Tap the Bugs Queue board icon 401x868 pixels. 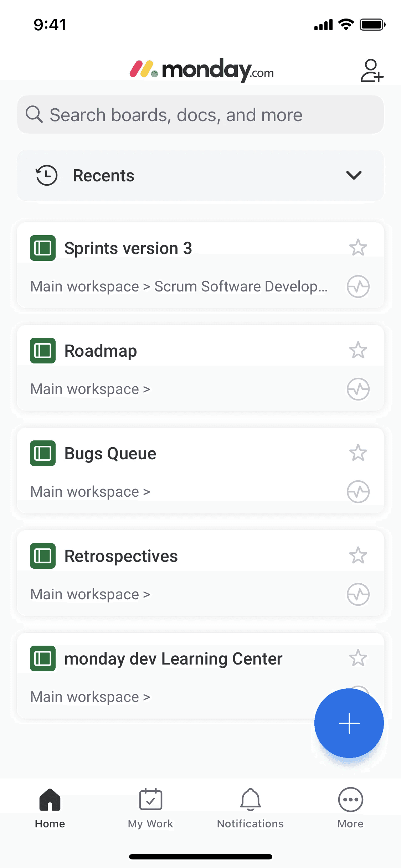pos(43,453)
